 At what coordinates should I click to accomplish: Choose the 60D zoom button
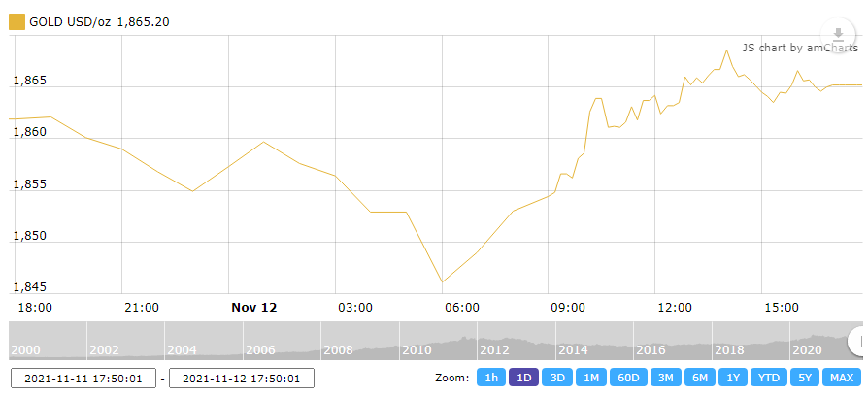pyautogui.click(x=626, y=378)
